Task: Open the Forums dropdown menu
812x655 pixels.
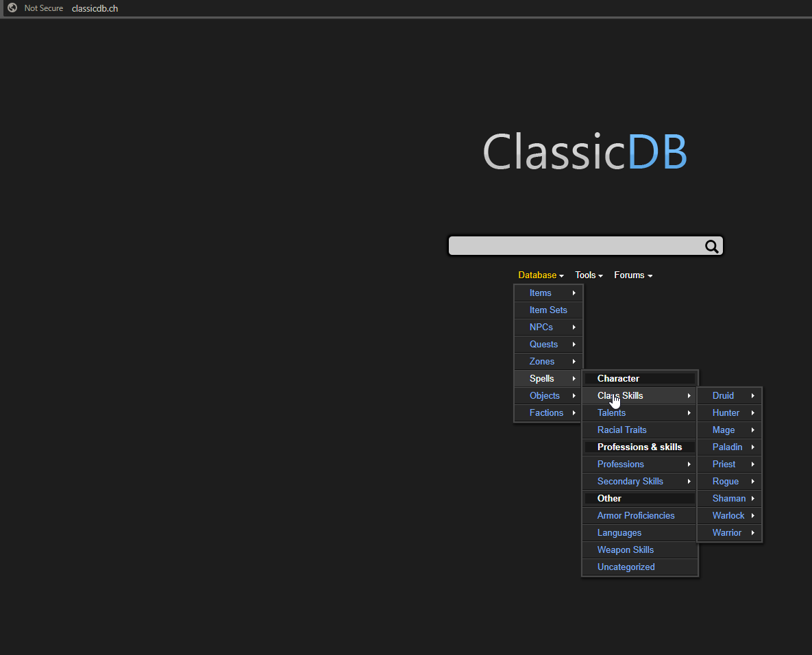Action: [x=633, y=275]
